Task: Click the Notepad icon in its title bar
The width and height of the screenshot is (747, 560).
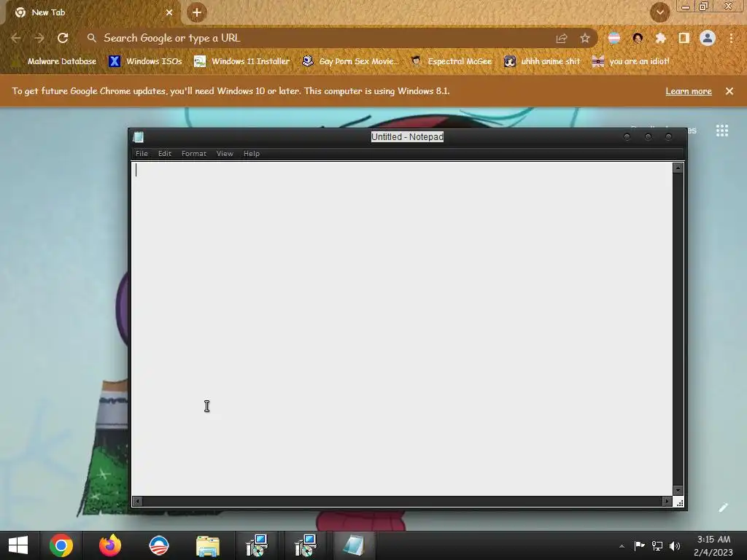Action: [x=139, y=137]
